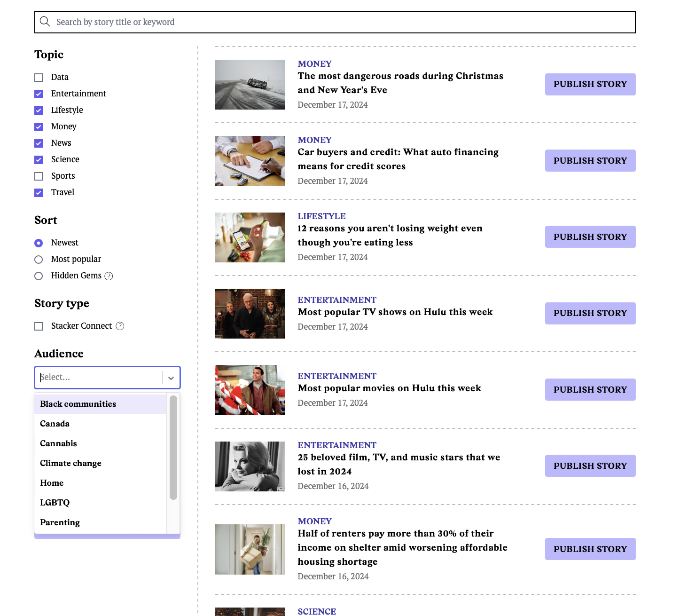Check the Data topic checkbox
Image resolution: width=688 pixels, height=616 pixels.
coord(39,78)
